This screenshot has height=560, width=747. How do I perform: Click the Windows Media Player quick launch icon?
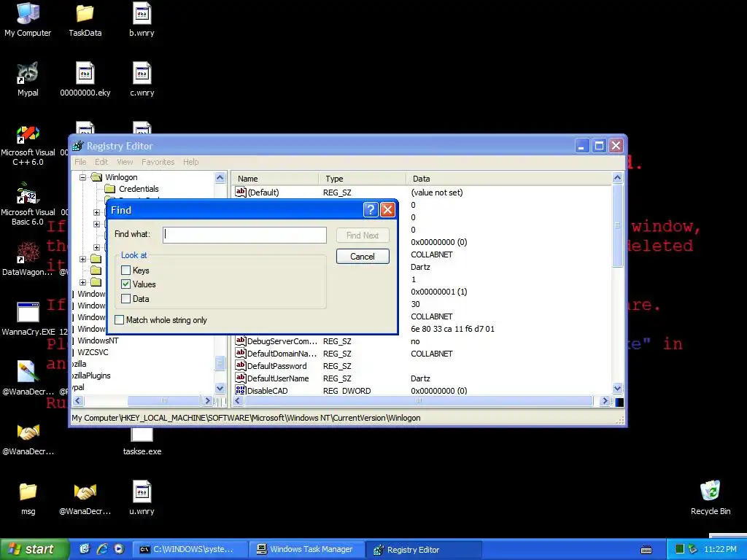[x=119, y=549]
